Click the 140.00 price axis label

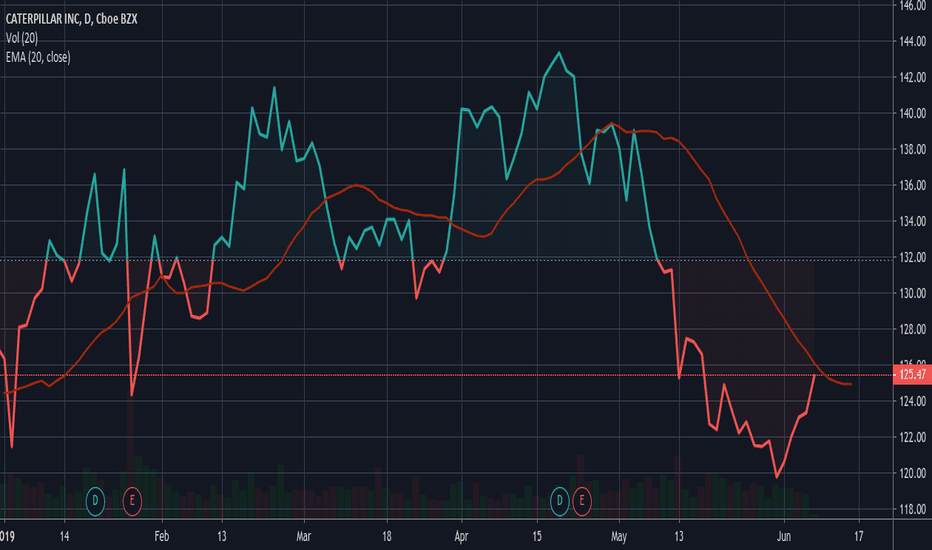tap(912, 114)
